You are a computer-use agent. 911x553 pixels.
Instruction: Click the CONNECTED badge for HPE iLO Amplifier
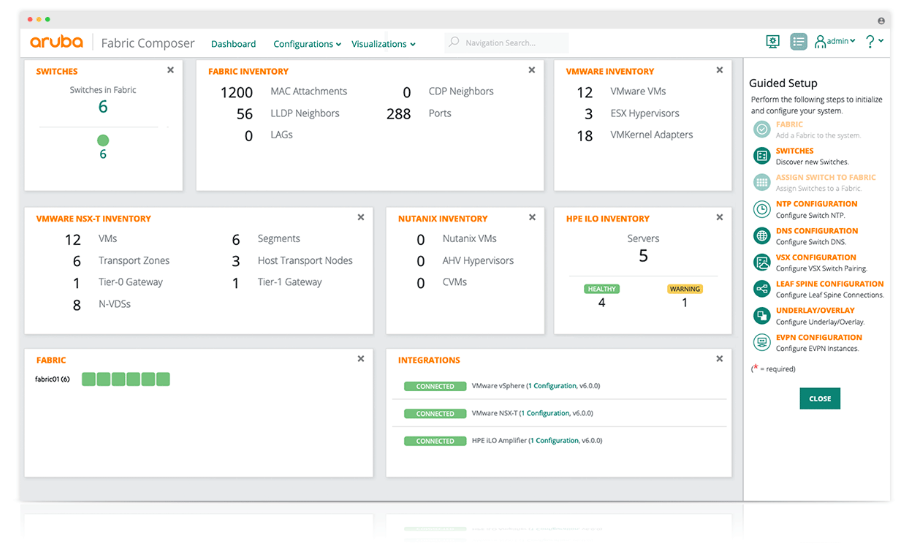click(x=435, y=441)
